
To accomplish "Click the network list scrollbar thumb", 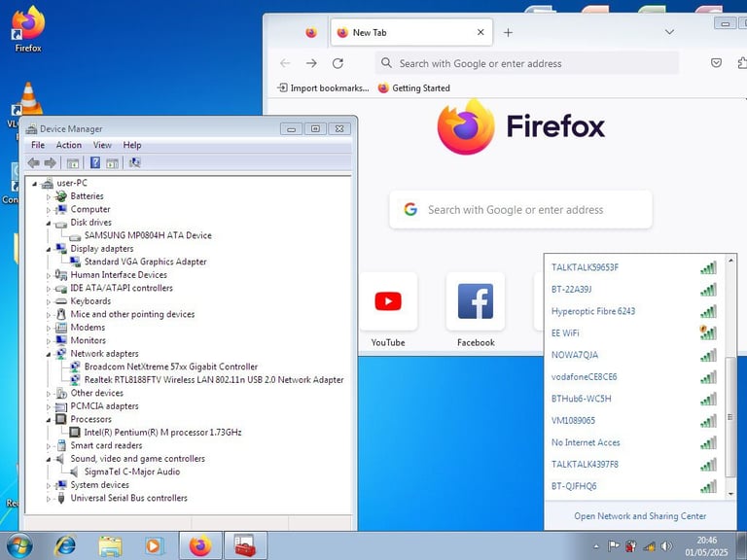I will pyautogui.click(x=730, y=417).
